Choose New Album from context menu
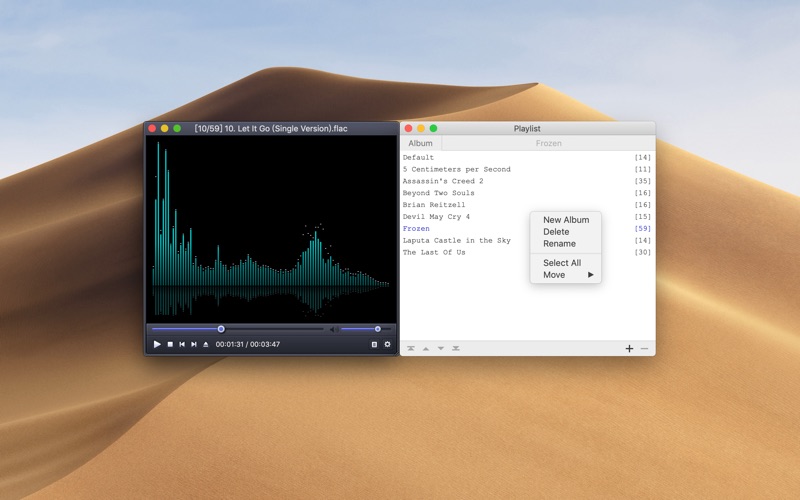The width and height of the screenshot is (800, 500). point(566,220)
